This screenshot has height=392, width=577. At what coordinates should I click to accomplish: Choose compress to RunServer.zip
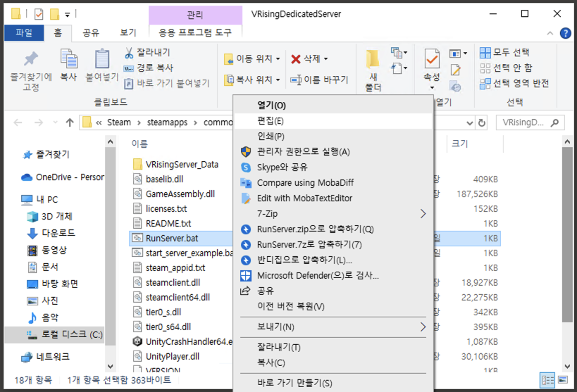pyautogui.click(x=333, y=229)
